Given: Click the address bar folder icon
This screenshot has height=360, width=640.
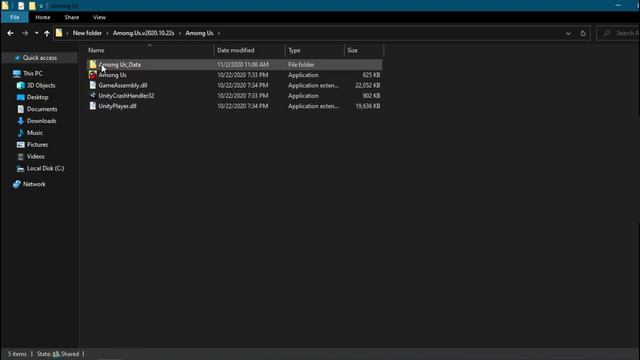Looking at the screenshot, I should 59,33.
